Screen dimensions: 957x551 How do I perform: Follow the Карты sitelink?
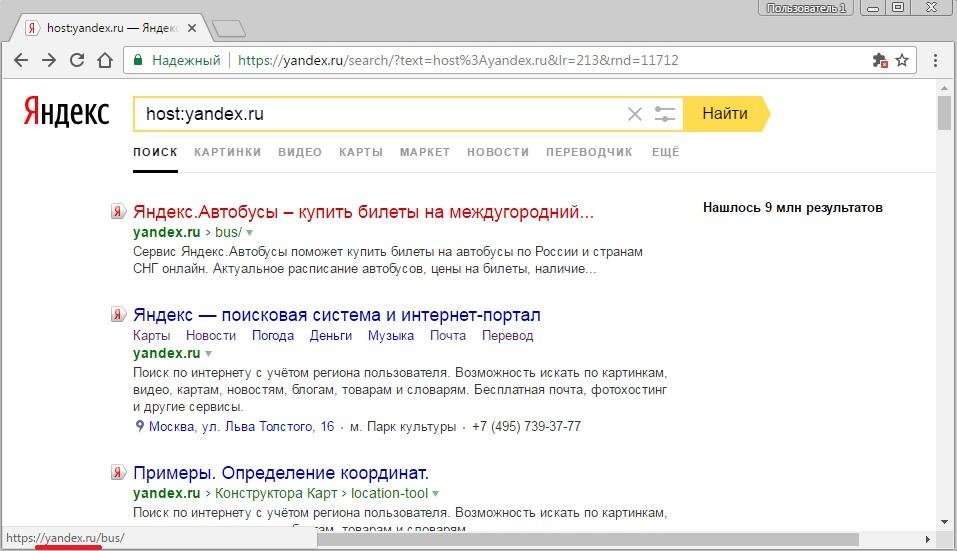pyautogui.click(x=151, y=336)
